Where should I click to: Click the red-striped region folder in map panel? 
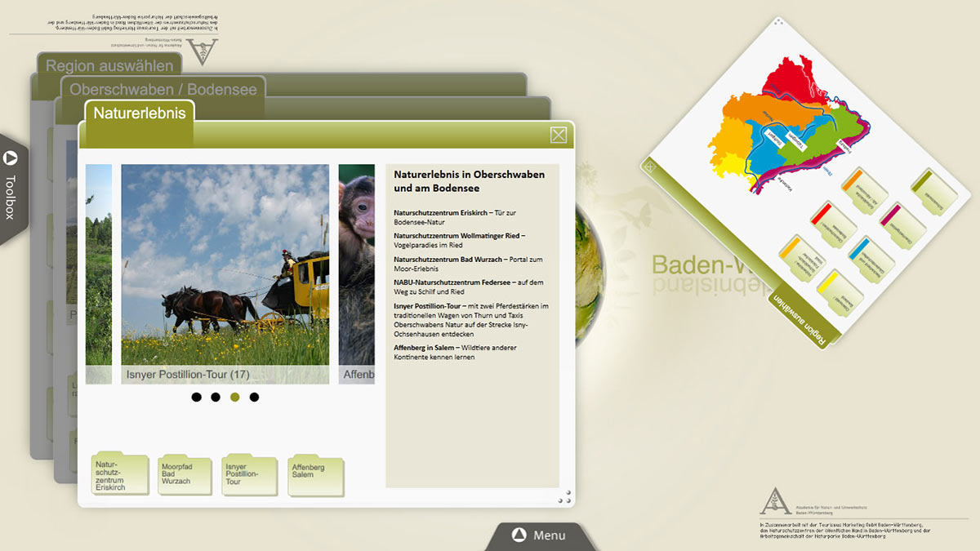(x=833, y=224)
